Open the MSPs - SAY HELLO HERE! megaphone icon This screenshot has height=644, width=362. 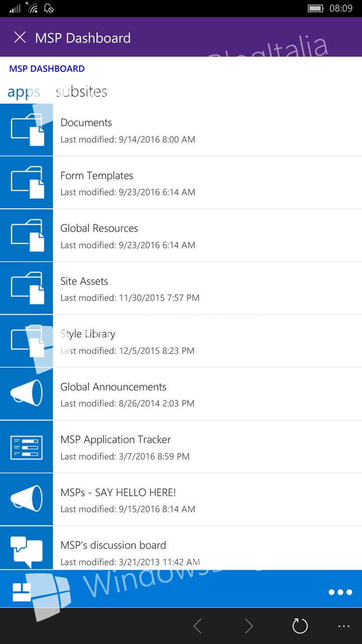tap(26, 500)
